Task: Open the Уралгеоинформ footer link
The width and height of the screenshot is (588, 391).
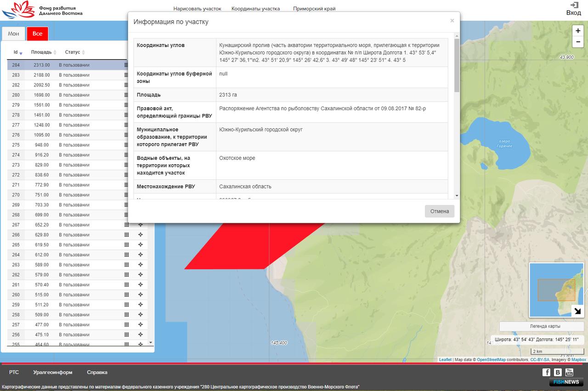Action: click(x=53, y=372)
